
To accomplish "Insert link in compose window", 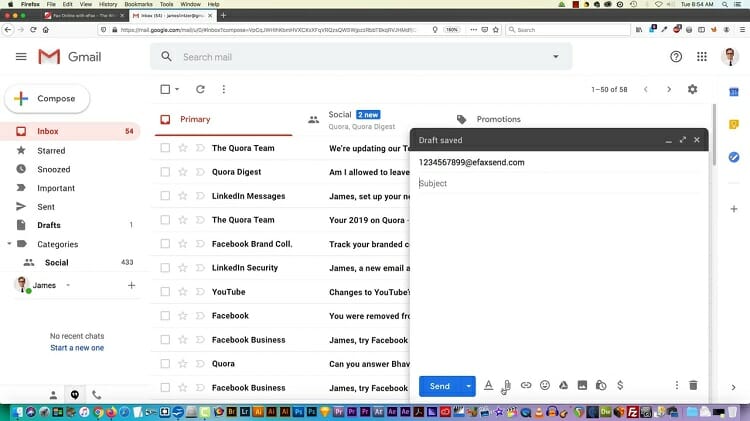I will [x=526, y=385].
